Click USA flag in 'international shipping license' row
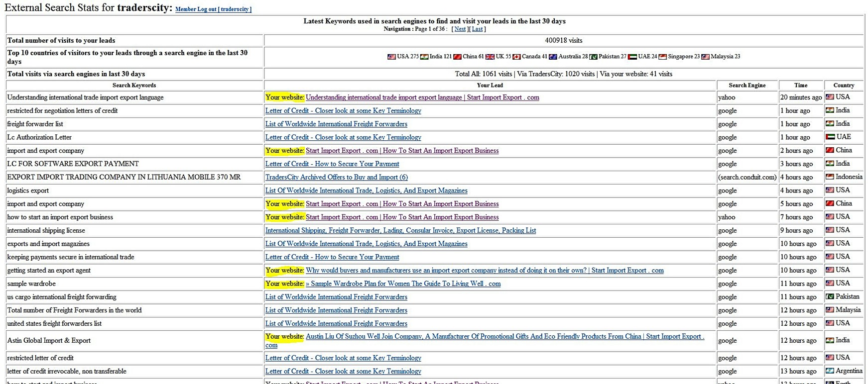This screenshot has width=868, height=384. (x=830, y=230)
